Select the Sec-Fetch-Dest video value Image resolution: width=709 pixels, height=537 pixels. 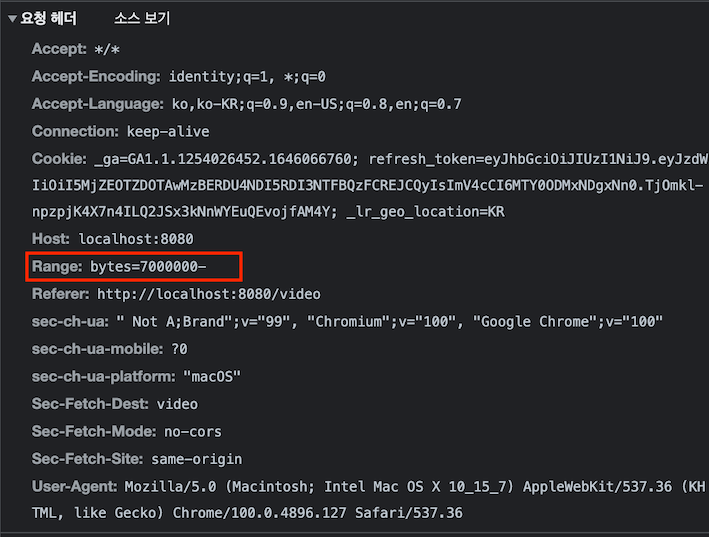coord(177,404)
